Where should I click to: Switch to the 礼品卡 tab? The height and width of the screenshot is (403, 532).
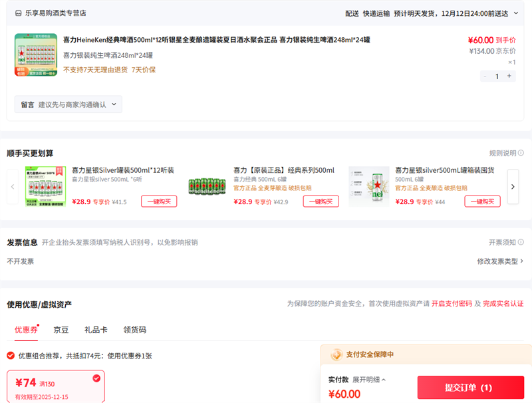(96, 329)
